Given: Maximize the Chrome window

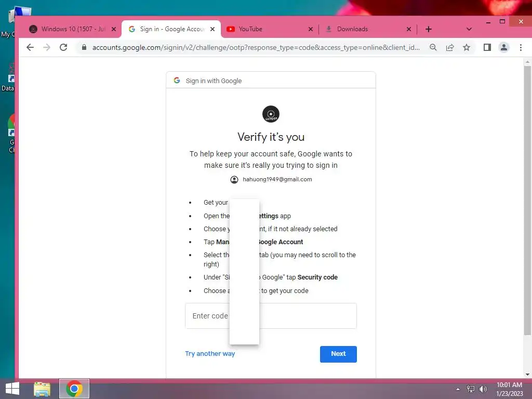Looking at the screenshot, I should (x=502, y=21).
